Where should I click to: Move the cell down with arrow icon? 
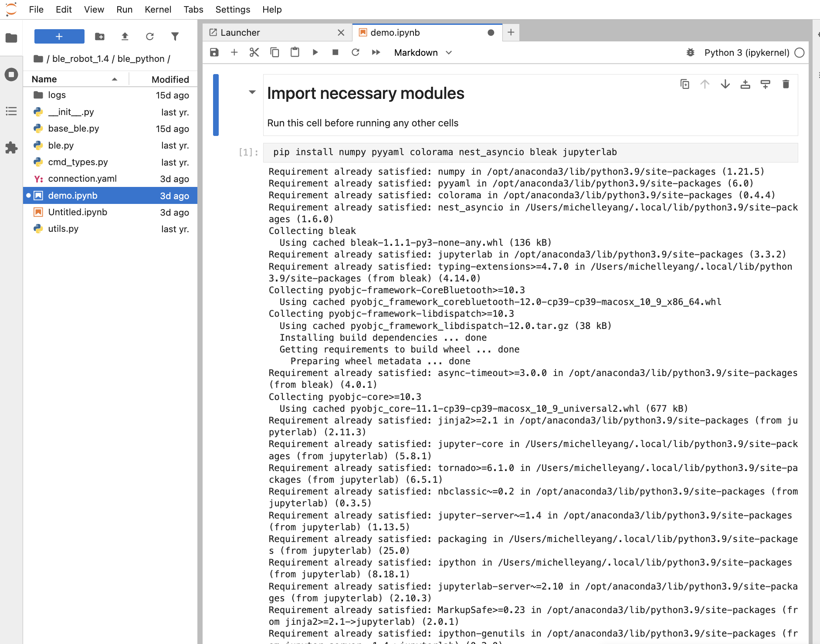[725, 84]
